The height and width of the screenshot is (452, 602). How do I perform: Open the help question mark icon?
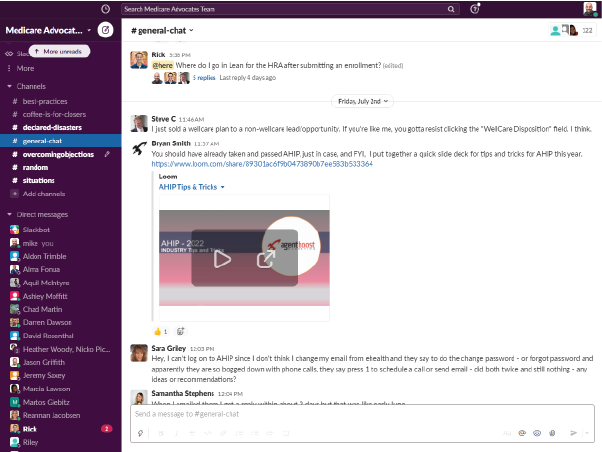[475, 9]
